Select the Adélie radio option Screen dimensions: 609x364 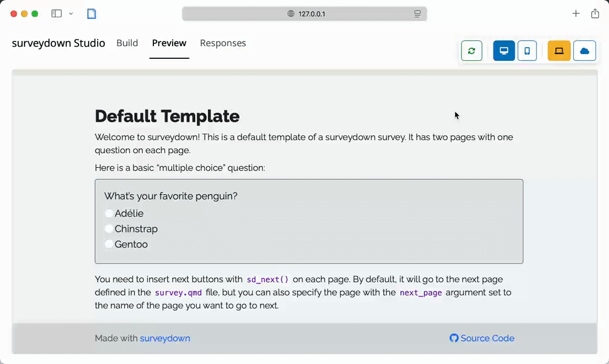(x=109, y=213)
